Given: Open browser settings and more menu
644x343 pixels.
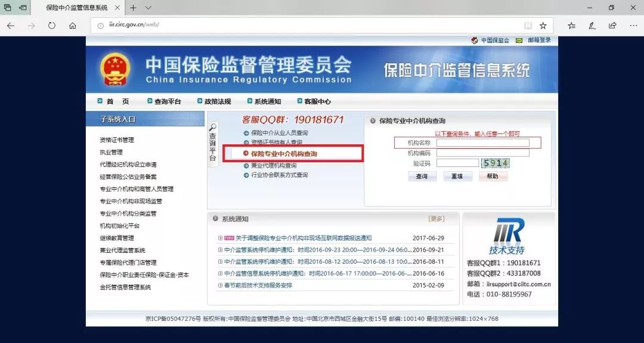Looking at the screenshot, I should tap(633, 26).
